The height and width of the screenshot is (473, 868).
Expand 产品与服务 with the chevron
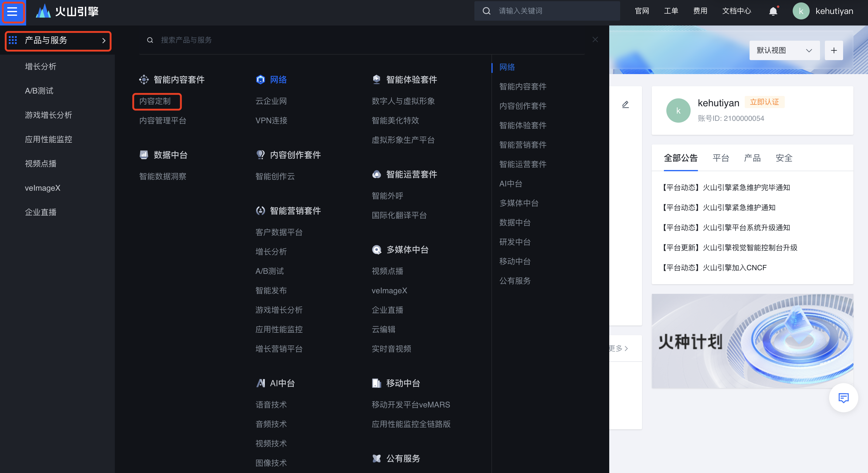point(104,40)
